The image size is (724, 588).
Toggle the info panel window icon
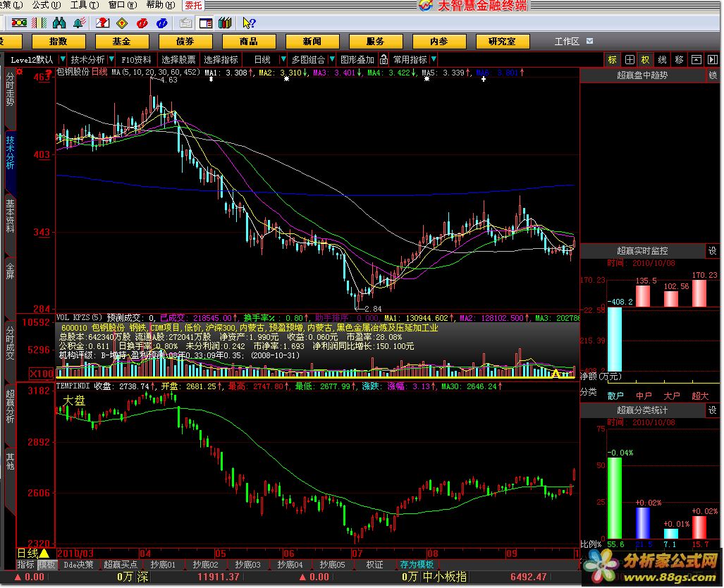coord(206,23)
